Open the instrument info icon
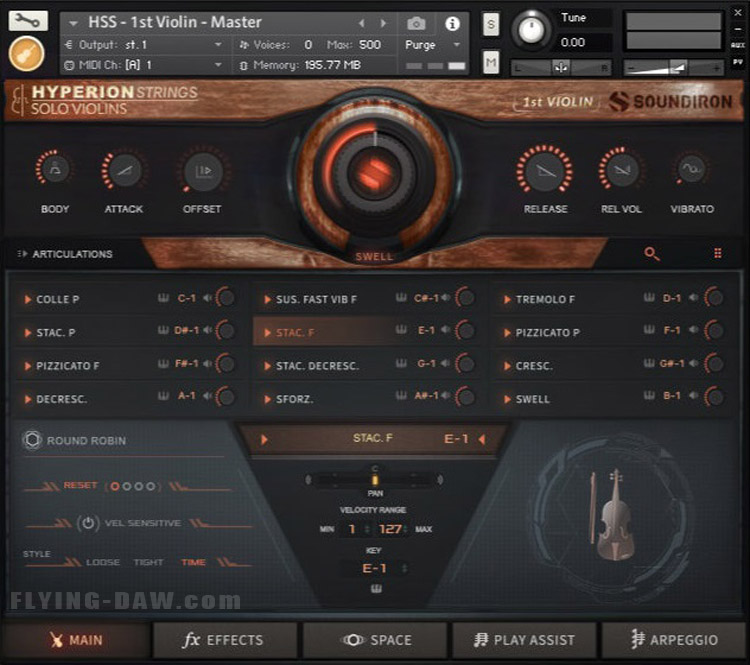 [x=452, y=23]
